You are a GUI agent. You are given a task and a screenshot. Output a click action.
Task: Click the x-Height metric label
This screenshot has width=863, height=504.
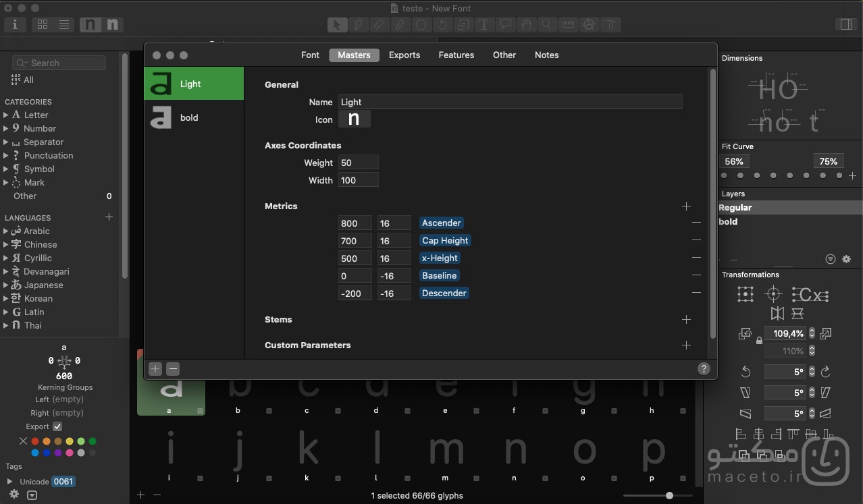439,258
